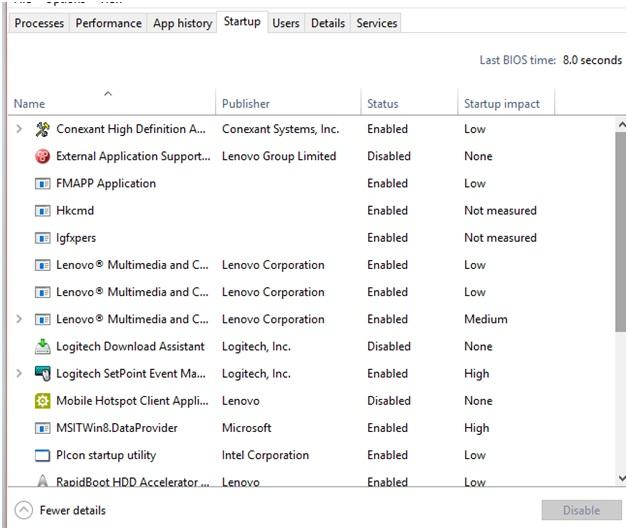This screenshot has height=530, width=628.
Task: Open the Performance tab
Action: pos(108,23)
